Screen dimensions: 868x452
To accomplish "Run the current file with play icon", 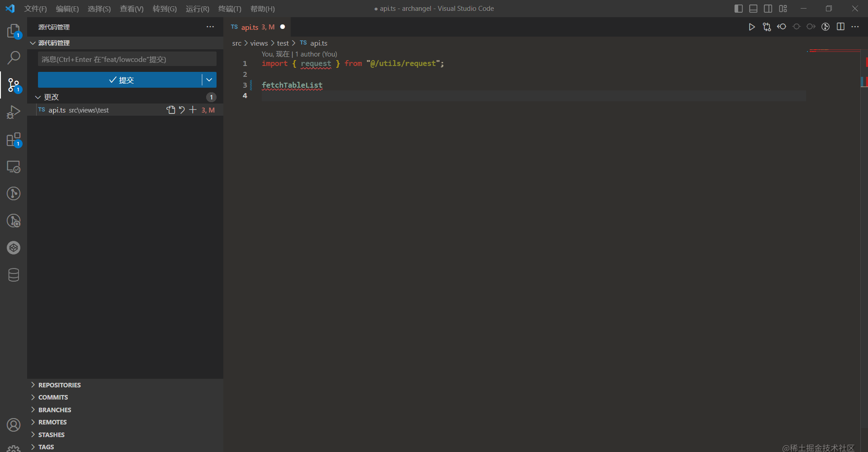I will click(751, 27).
